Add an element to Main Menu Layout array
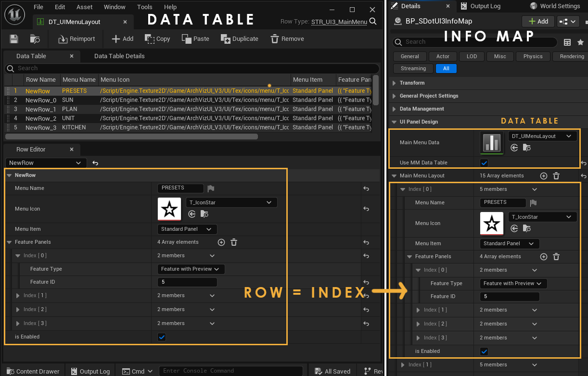588x376 pixels. coord(544,176)
